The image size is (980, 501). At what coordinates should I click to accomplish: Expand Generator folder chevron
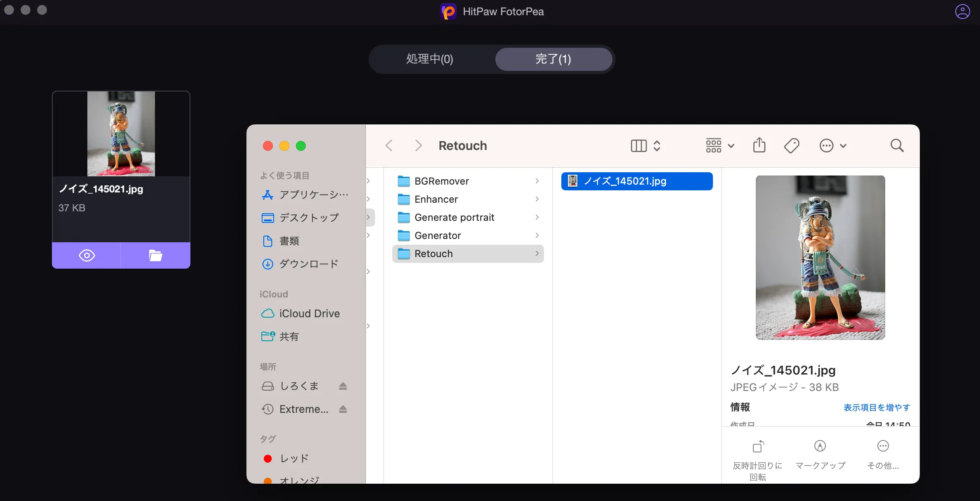tap(537, 236)
